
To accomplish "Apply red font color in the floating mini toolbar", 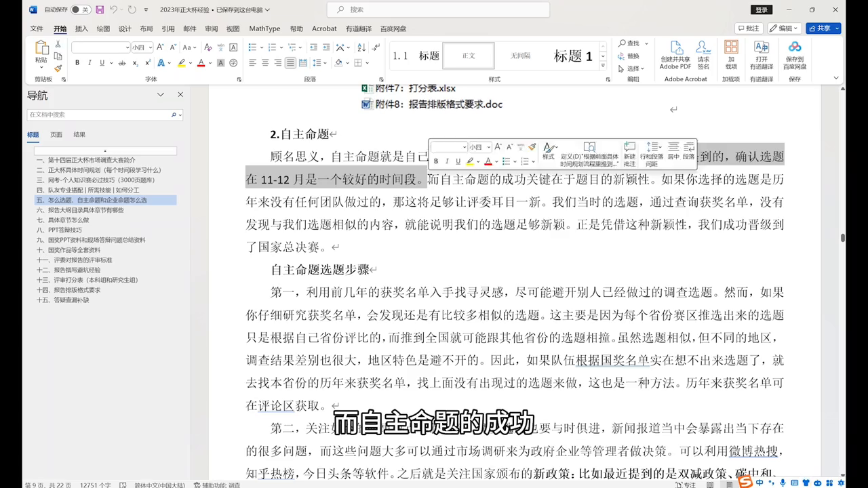I will (488, 161).
